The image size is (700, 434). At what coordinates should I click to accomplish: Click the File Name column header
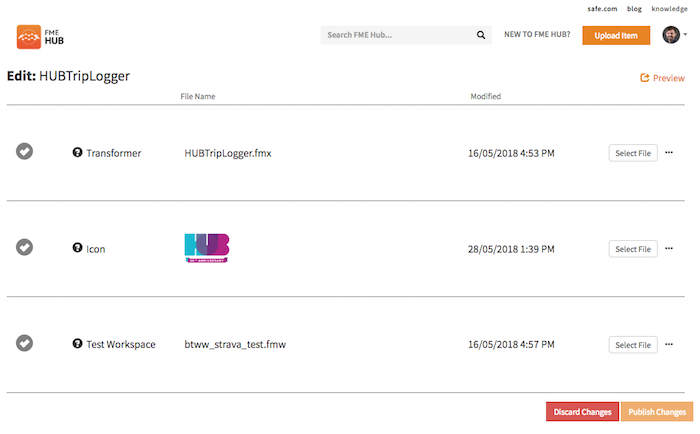(198, 96)
